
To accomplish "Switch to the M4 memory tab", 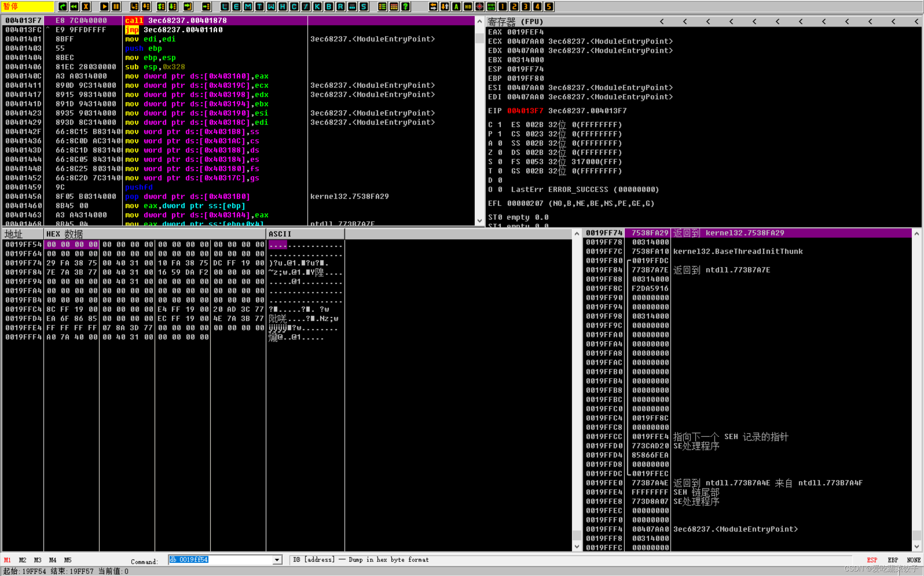I will tap(52, 560).
